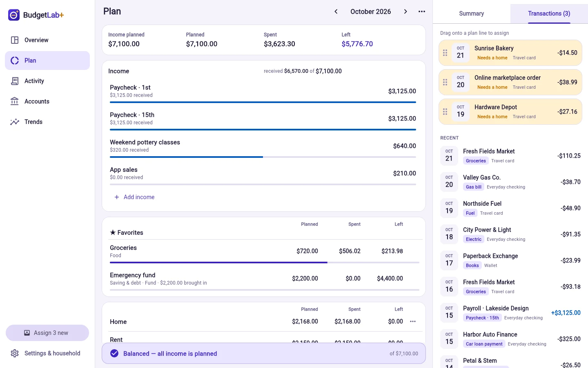The height and width of the screenshot is (368, 588).
Task: Grab the drag handle for Sunrise Bakery
Action: click(445, 53)
